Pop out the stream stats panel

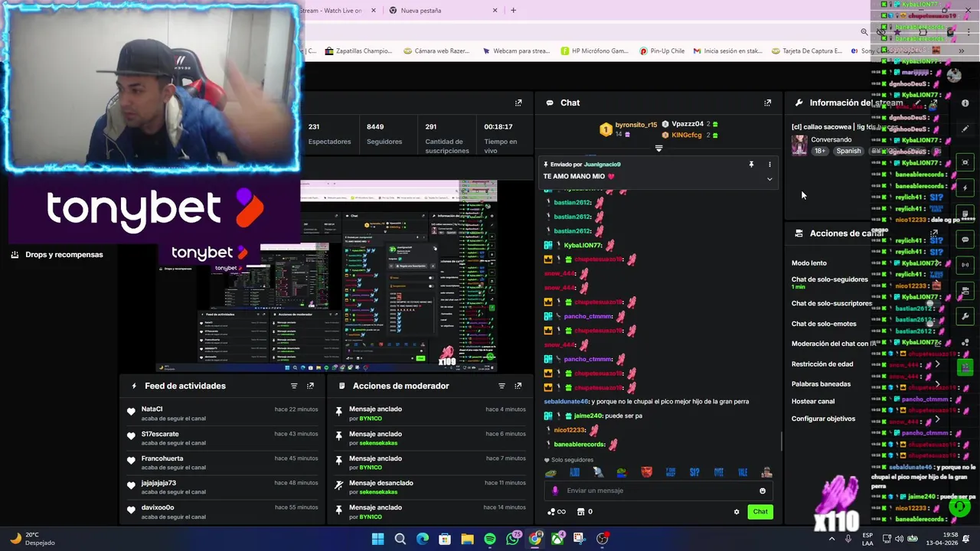pos(518,103)
